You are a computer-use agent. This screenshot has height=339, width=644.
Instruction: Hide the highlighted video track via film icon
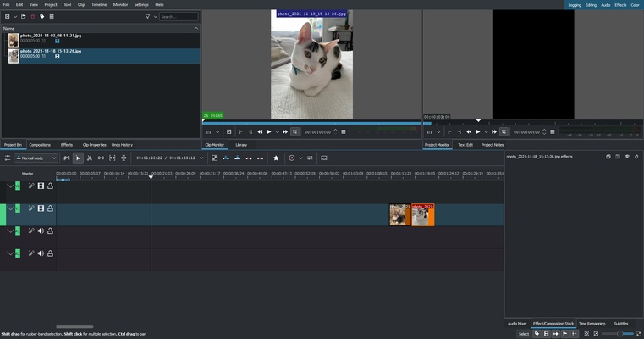click(x=41, y=208)
